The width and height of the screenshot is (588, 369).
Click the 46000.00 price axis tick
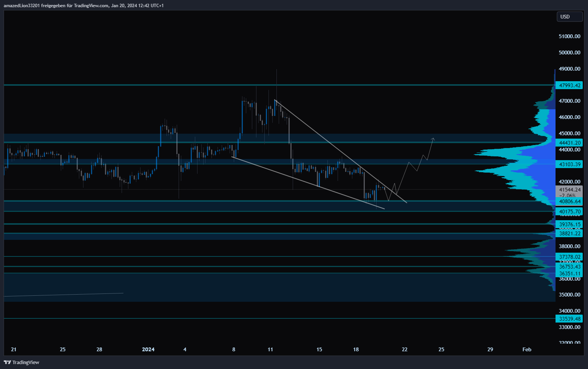[x=569, y=117]
